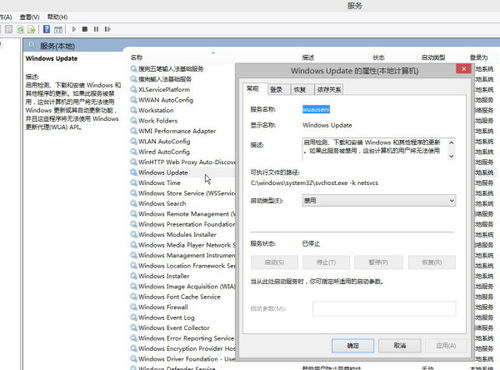This screenshot has height=370, width=500.
Task: Click the 启动参数 input field
Action: coord(384,309)
